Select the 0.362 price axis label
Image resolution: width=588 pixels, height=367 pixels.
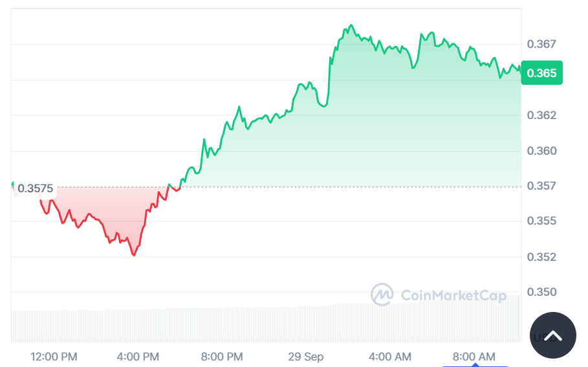541,115
